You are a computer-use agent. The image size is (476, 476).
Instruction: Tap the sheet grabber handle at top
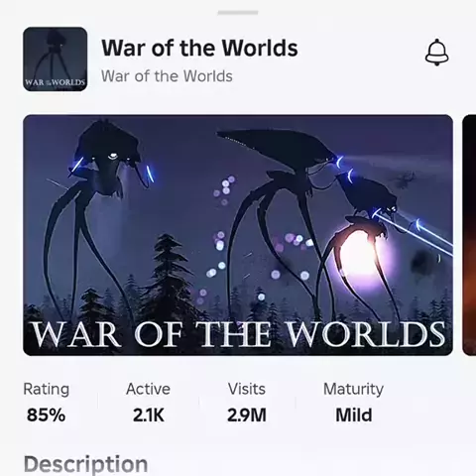click(238, 13)
